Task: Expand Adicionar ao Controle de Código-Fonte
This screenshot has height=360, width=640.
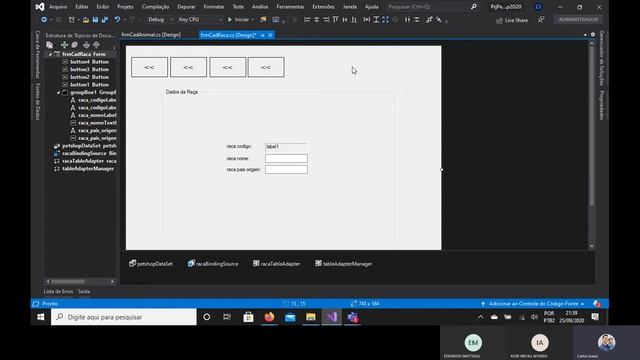Action: tap(533, 304)
